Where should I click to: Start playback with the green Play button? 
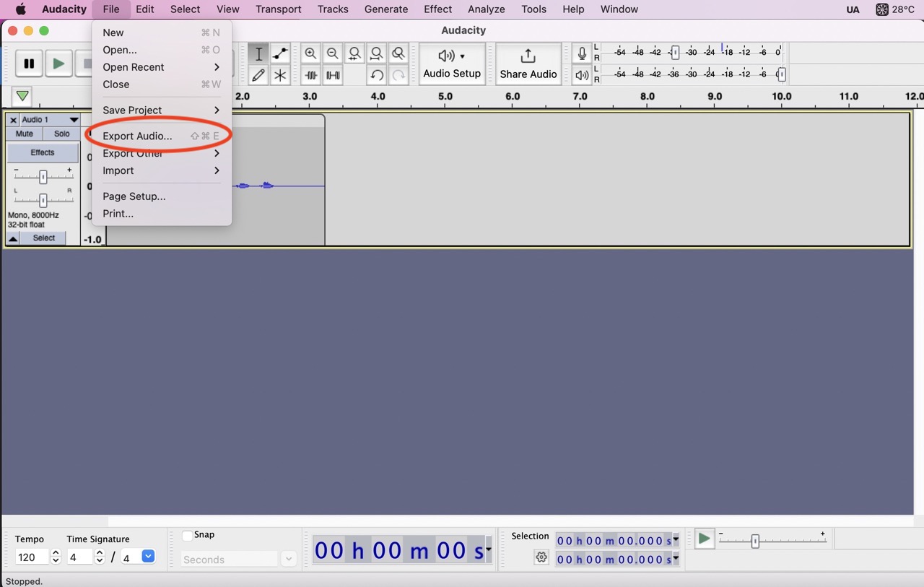coord(58,64)
